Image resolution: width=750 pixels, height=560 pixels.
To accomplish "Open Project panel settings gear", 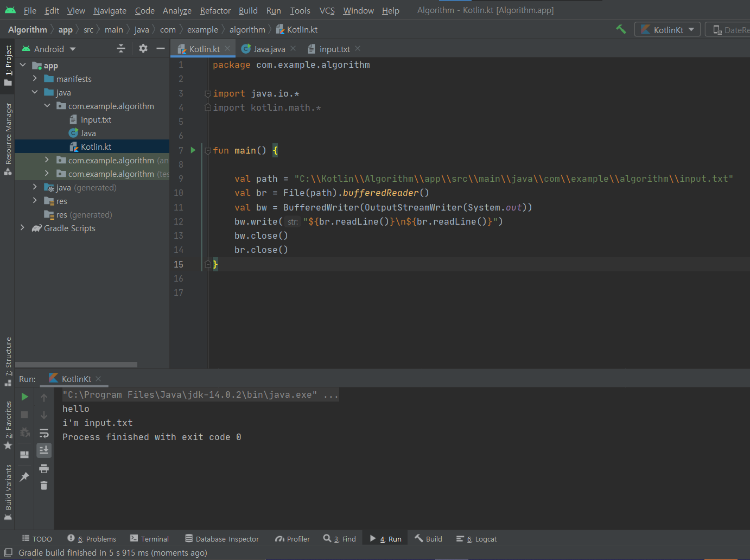I will 143,49.
